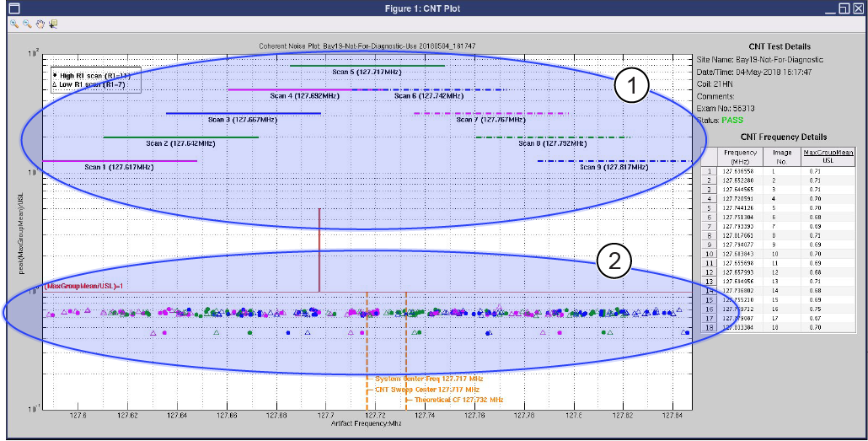Viewport: 868px width, 441px height.
Task: Close the CNT Plot figure window
Action: [x=858, y=8]
